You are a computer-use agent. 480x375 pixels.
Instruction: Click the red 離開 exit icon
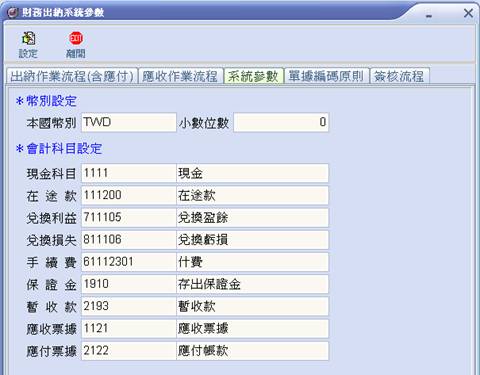(x=76, y=39)
